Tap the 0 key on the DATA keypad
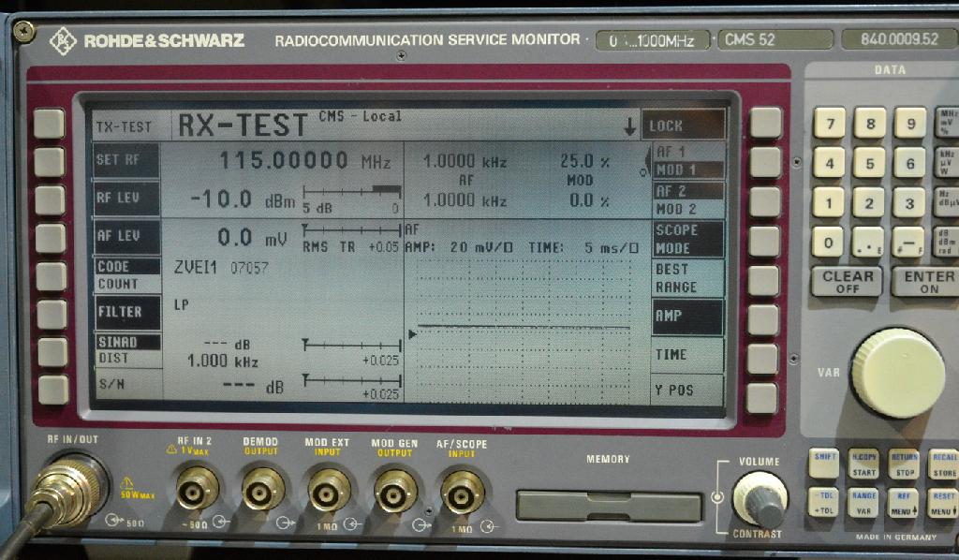Viewport: 959px width, 560px height. (x=828, y=243)
